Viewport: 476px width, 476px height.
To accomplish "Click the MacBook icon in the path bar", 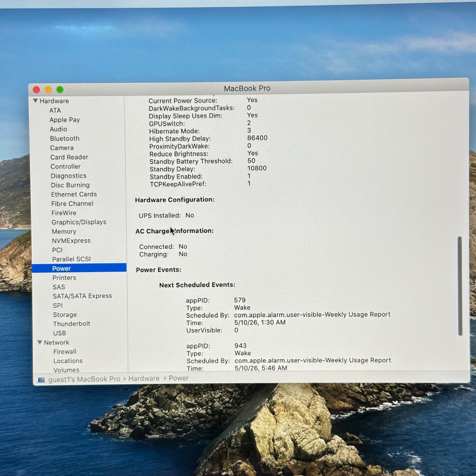I will click(42, 380).
